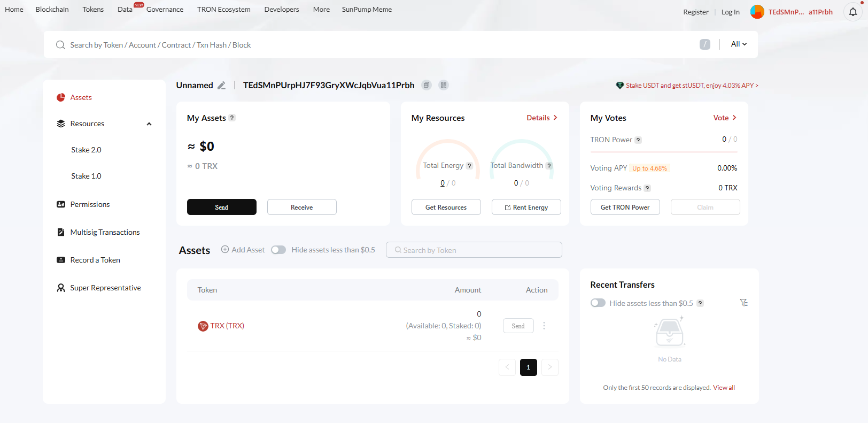Click the TRX (TRX) token link
Viewport: 868px width, 423px height.
[227, 326]
